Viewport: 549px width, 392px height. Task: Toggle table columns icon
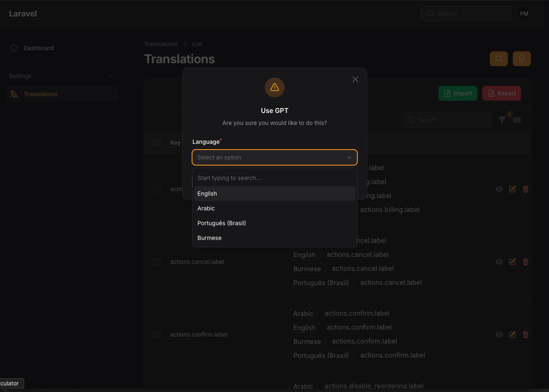[x=517, y=120]
